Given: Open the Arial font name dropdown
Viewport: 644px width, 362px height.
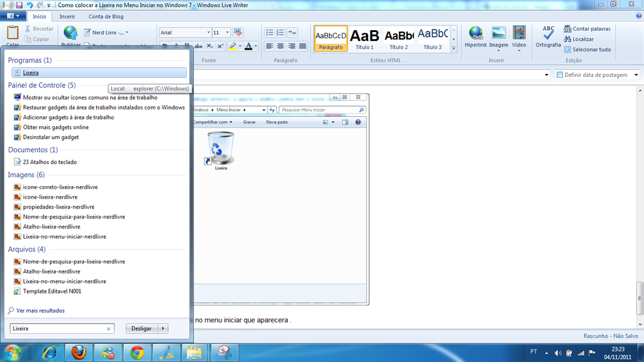Looking at the screenshot, I should click(x=208, y=33).
